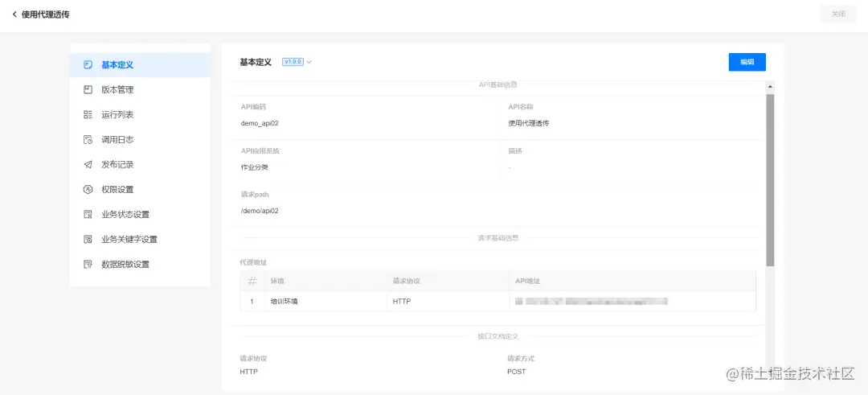Click the blue 编辑 button
The height and width of the screenshot is (395, 868).
point(747,62)
